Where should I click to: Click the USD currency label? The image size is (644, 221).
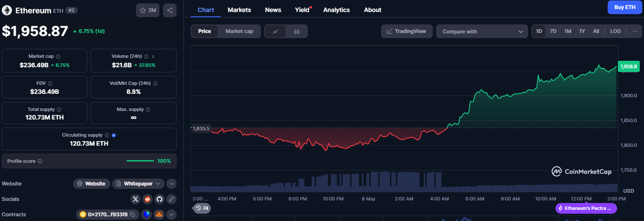click(629, 191)
